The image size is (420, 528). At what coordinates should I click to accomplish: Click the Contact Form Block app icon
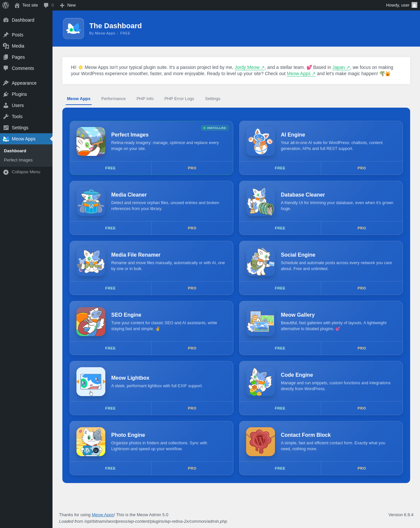pos(261,442)
